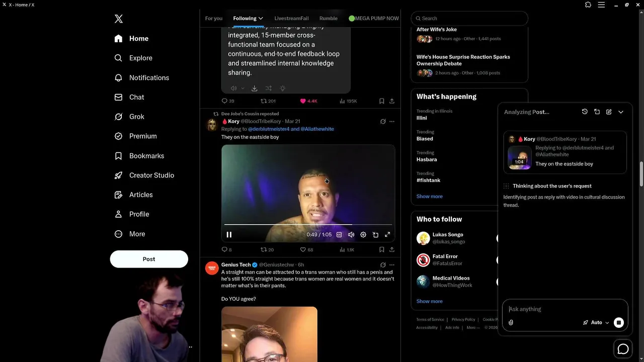The width and height of the screenshot is (644, 362).
Task: Share Kory's post
Action: coord(392,249)
